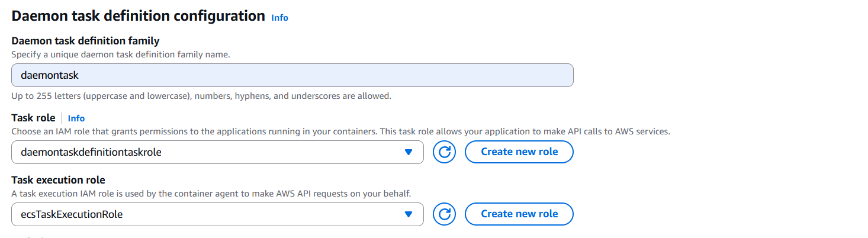Viewport: 868px width, 238px height.
Task: Click the Task role label
Action: tap(33, 118)
